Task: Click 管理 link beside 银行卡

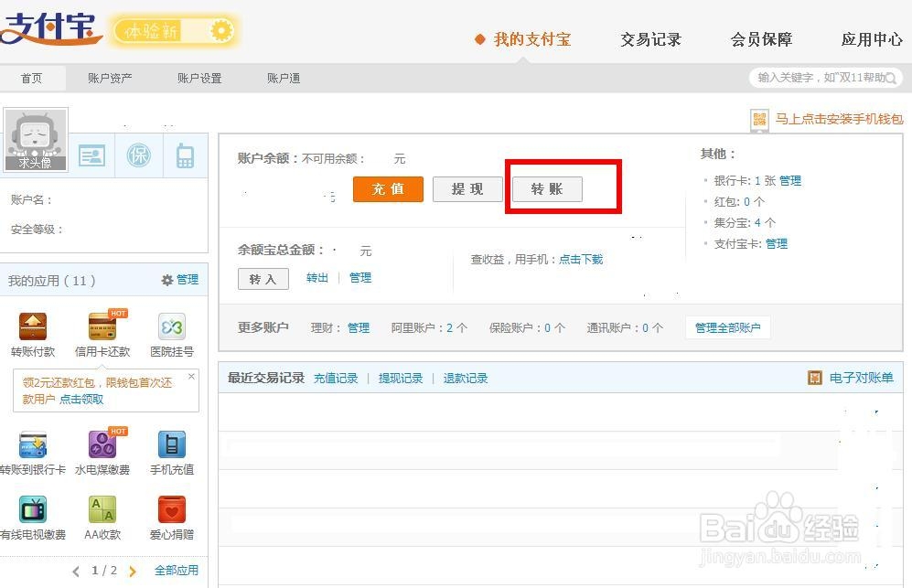Action: point(789,181)
